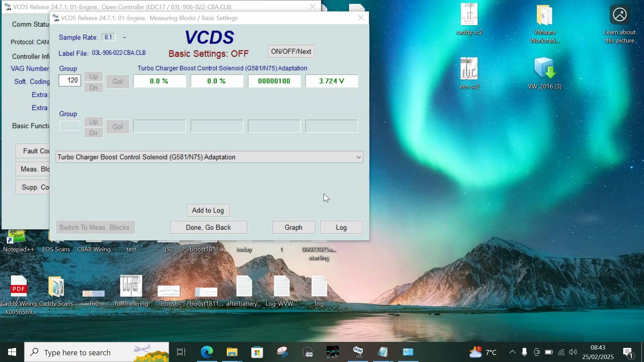Viewport: 644px width, 362px height.
Task: Open the Graph button
Action: pyautogui.click(x=293, y=227)
